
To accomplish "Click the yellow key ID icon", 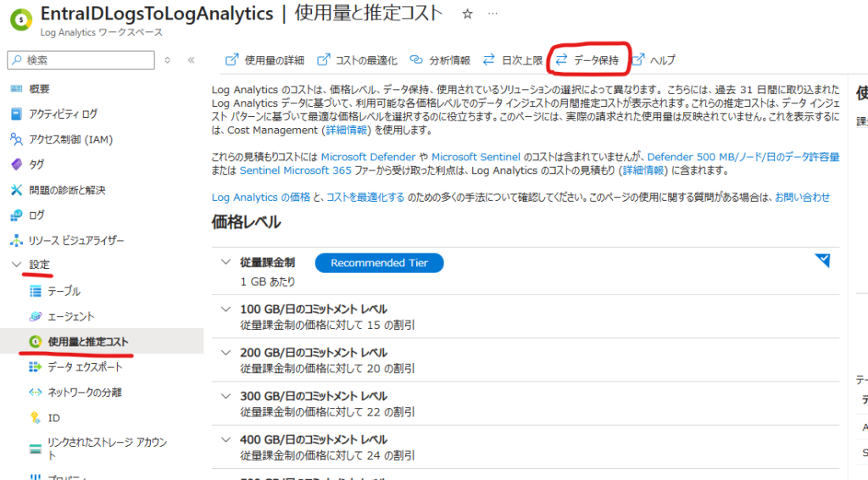I will coord(36,418).
